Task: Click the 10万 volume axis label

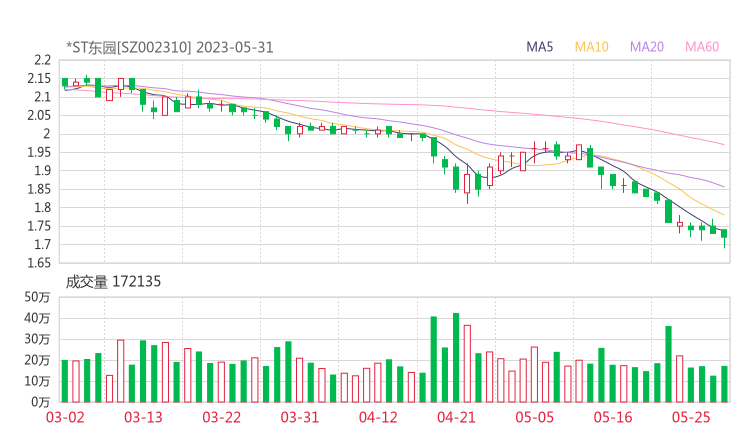Action: pos(37,381)
